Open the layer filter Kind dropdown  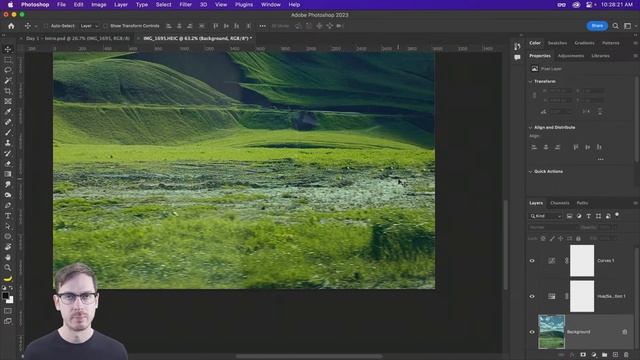546,216
